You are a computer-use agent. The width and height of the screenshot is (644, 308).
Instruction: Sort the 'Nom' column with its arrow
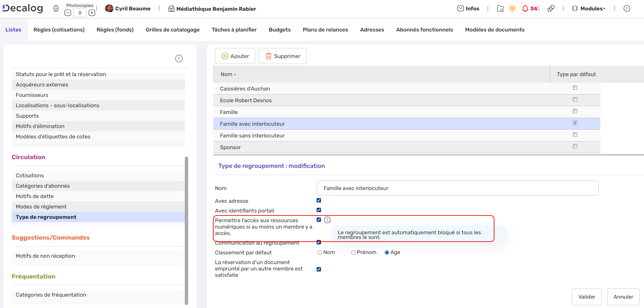[x=235, y=74]
